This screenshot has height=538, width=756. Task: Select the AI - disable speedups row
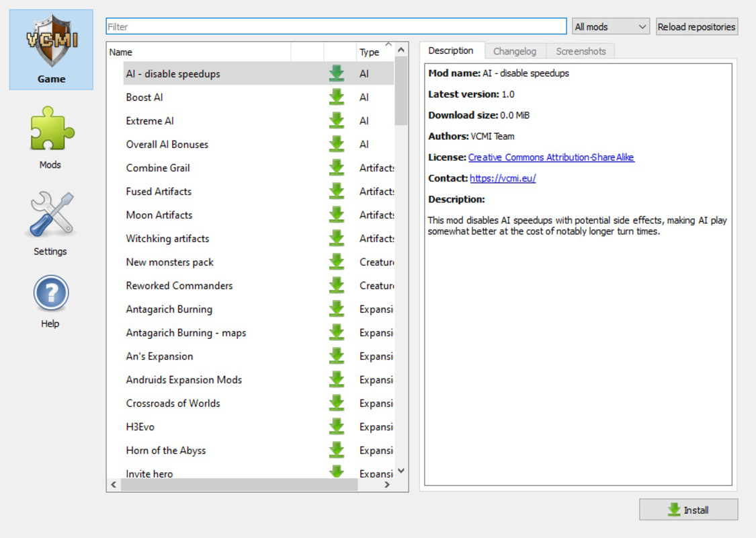[x=259, y=73]
